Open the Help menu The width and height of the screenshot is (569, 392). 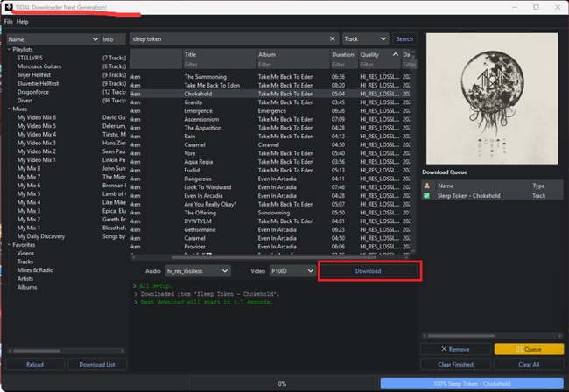coord(22,22)
